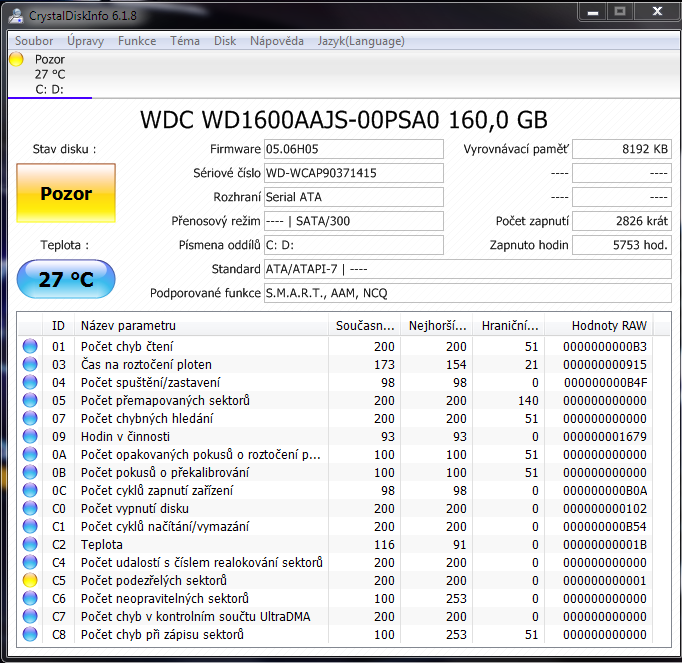Click the Název parametru column header

click(201, 325)
